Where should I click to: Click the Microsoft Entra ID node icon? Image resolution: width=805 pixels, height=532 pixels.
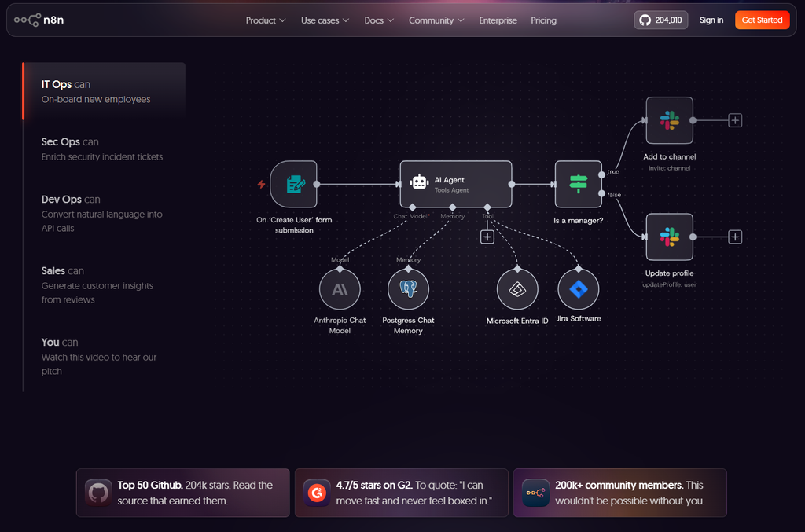click(517, 289)
